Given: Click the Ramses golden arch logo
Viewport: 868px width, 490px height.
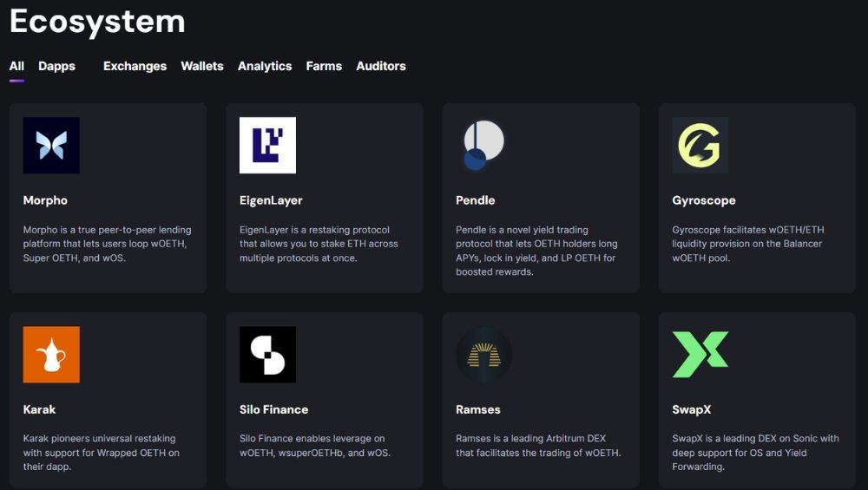Looking at the screenshot, I should 483,355.
